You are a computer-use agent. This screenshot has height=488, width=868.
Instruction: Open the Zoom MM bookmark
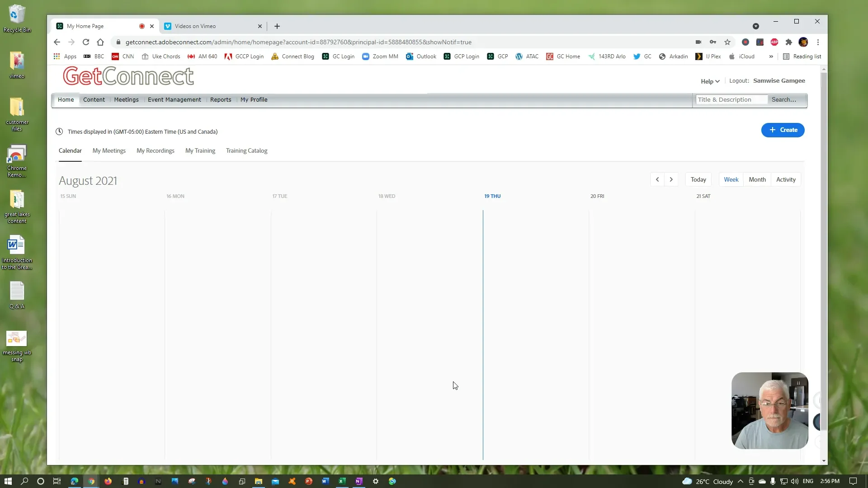(380, 56)
